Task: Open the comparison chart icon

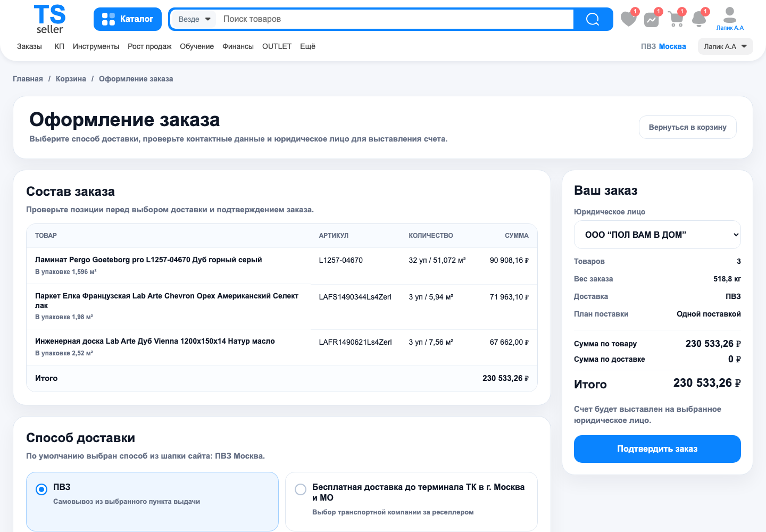Action: (652, 20)
